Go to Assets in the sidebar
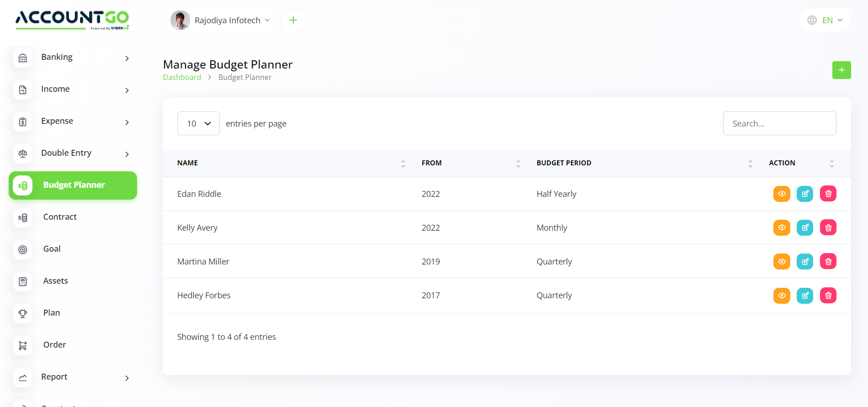 point(55,281)
